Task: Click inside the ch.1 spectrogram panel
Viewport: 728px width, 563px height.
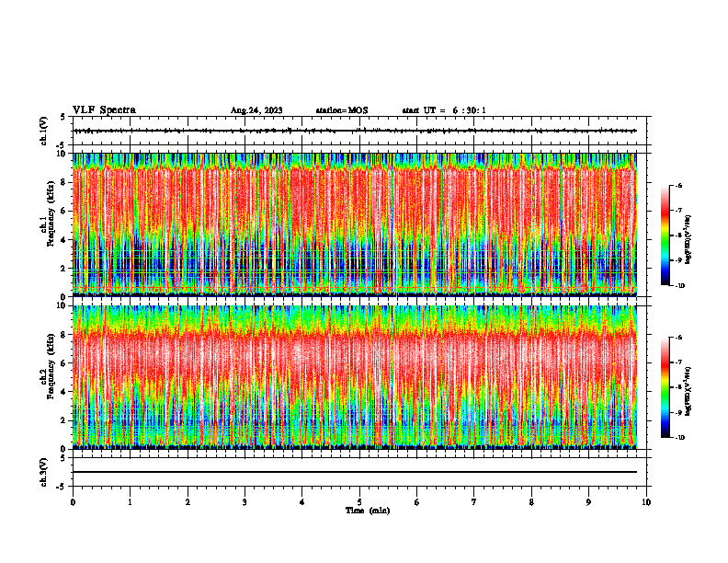Action: pos(354,224)
